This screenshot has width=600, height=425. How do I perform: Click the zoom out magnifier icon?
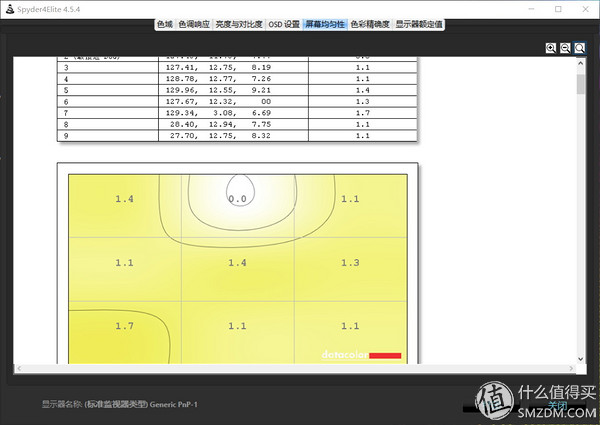tap(565, 48)
